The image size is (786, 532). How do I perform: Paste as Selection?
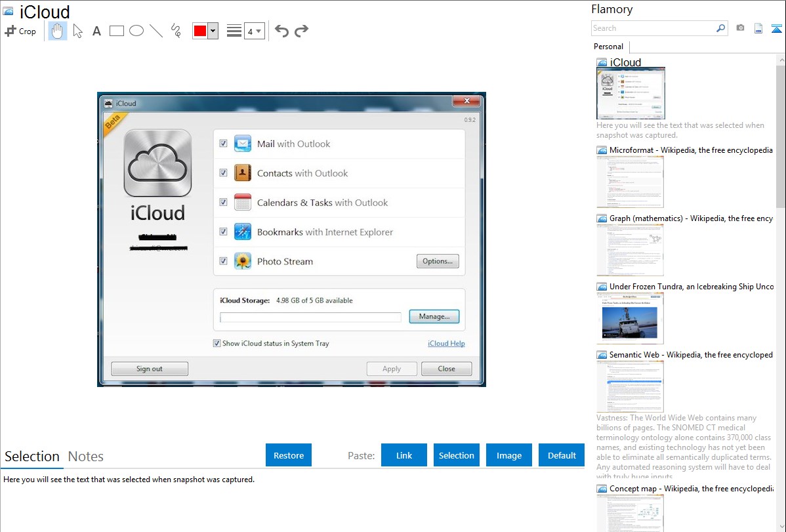pos(457,455)
